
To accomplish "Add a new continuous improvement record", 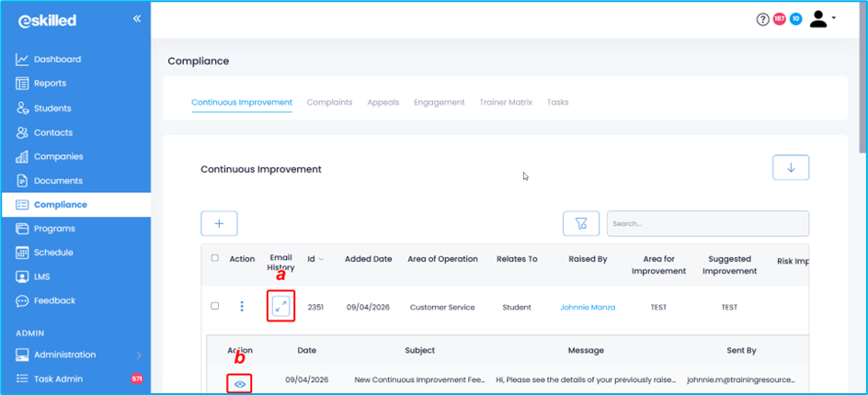I will (x=219, y=223).
